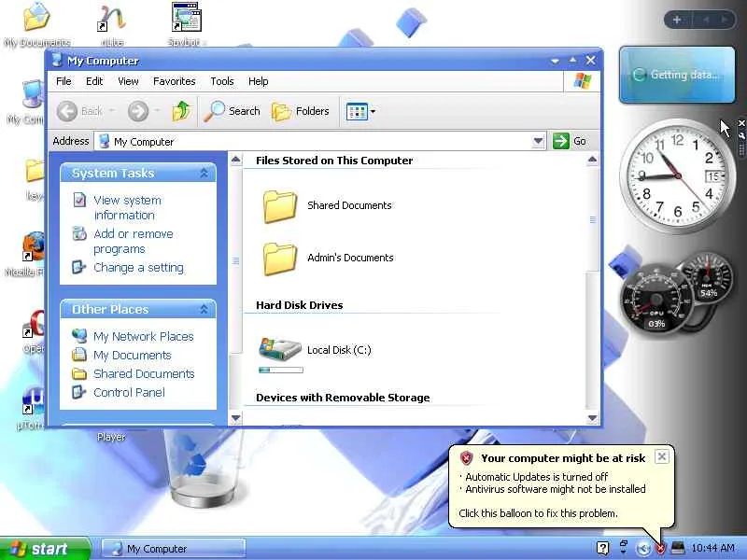Open the Search pane
The image size is (747, 560).
pos(233,111)
